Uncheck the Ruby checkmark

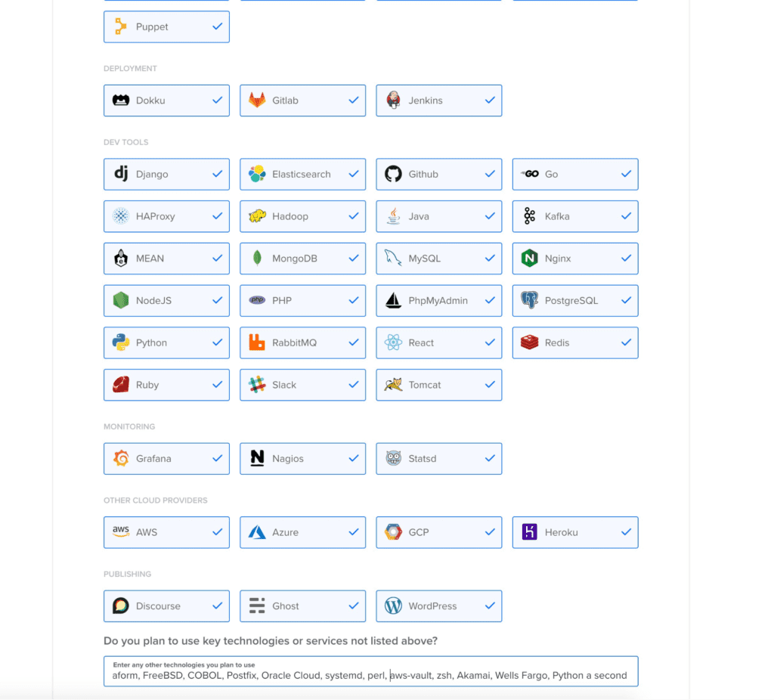pos(217,385)
